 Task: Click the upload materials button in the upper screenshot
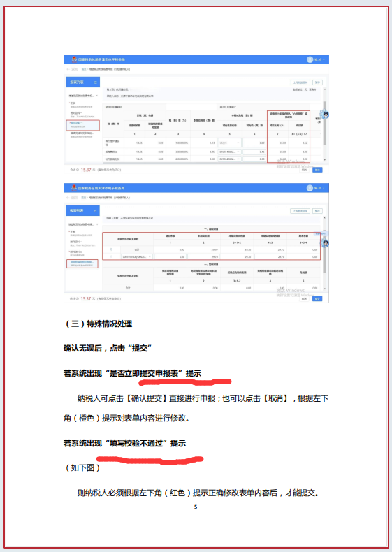[x=300, y=82]
